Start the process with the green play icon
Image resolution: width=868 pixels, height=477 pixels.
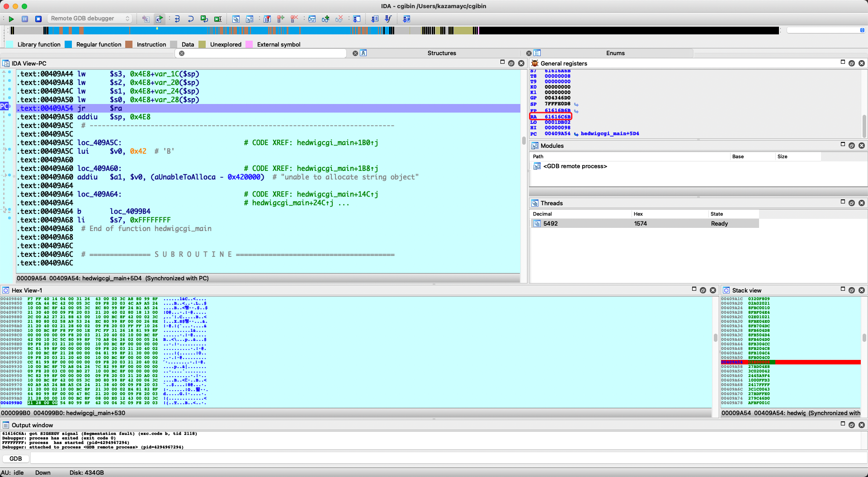pos(11,19)
